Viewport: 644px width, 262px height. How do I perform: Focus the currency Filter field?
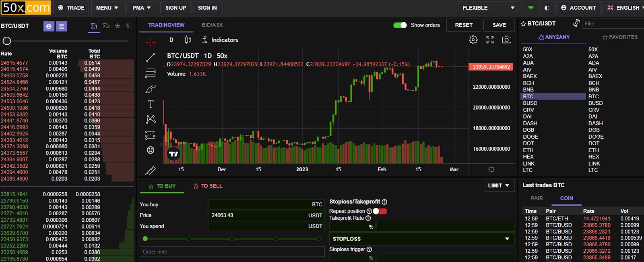(x=613, y=24)
